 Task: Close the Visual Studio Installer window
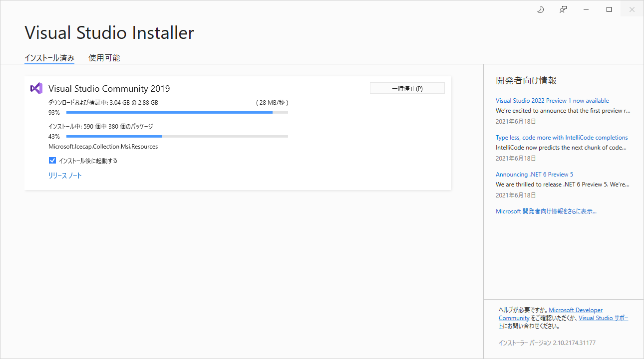632,9
